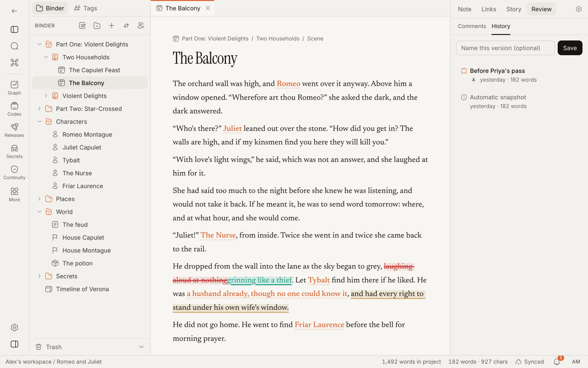Collapse Part One: Violent Delights folder
Viewport: 588px width, 368px height.
[x=40, y=44]
